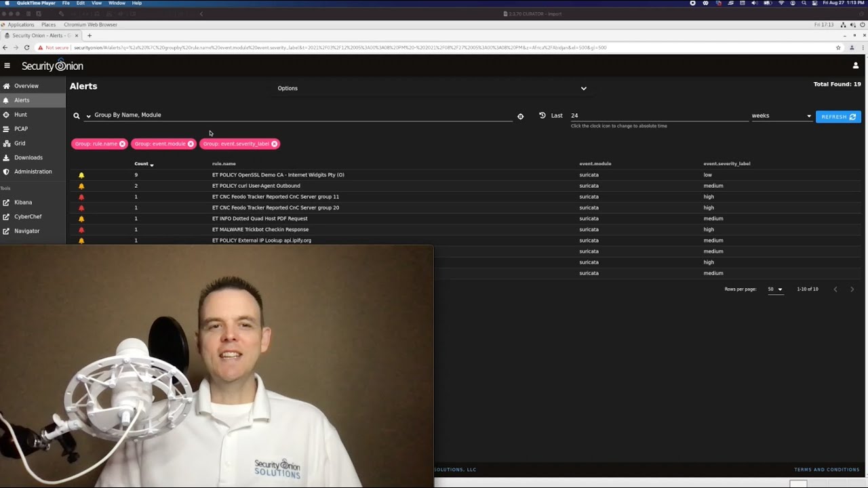
Task: Go to previous results page arrow
Action: 835,289
